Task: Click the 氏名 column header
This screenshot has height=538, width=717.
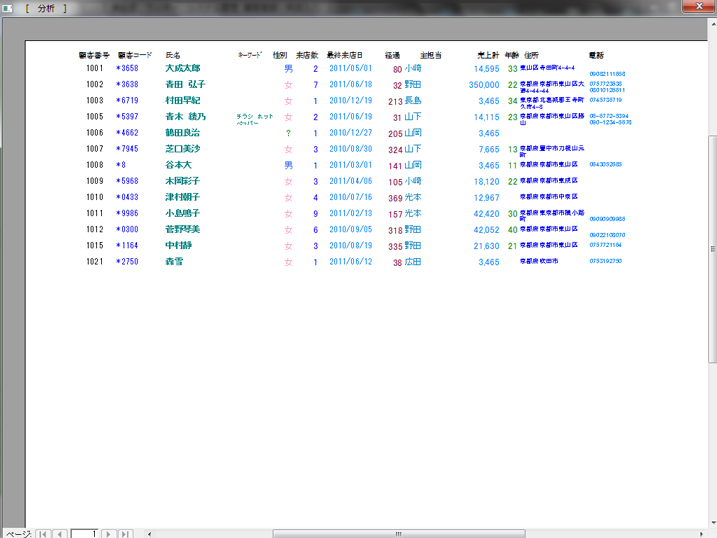Action: pos(173,55)
